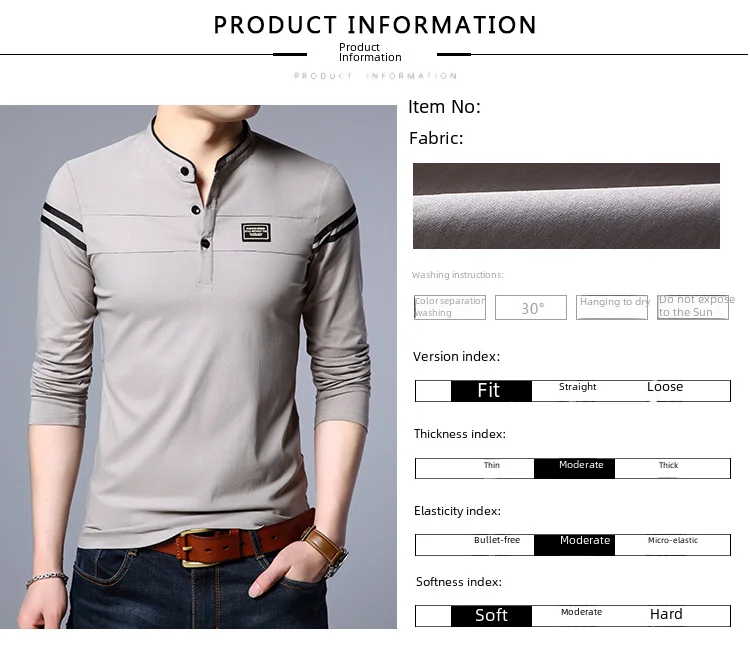Click the Color separation washing box
This screenshot has height=656, width=750.
tap(450, 307)
